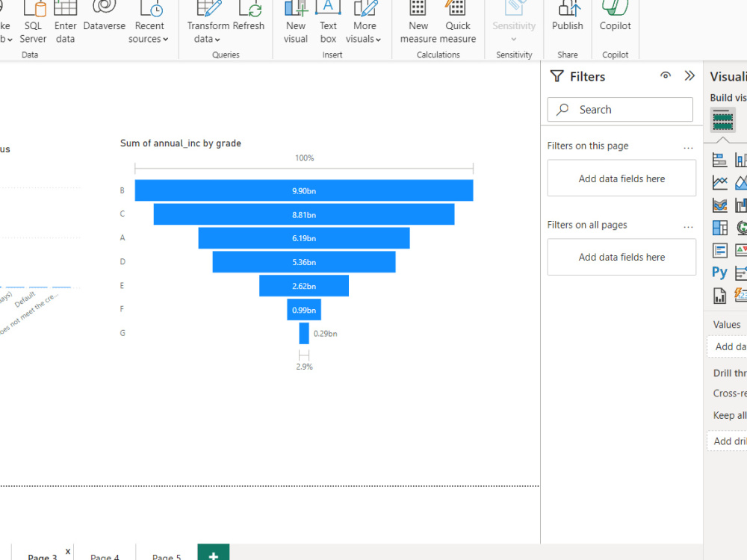Choose the Line chart visual
The height and width of the screenshot is (560, 747).
(719, 182)
